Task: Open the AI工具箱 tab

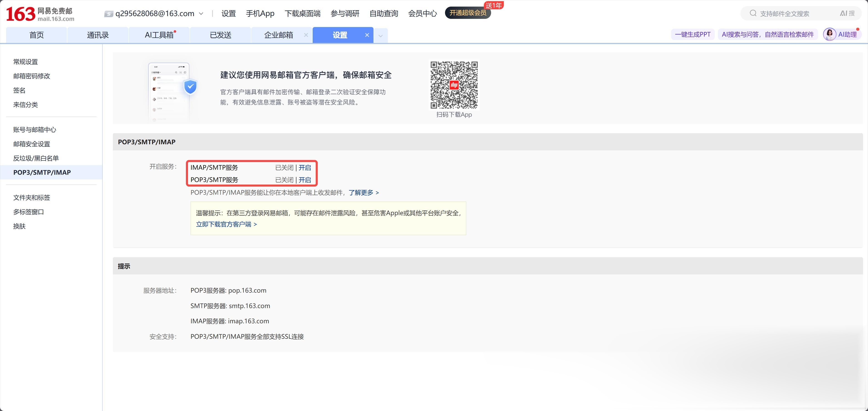Action: point(159,35)
